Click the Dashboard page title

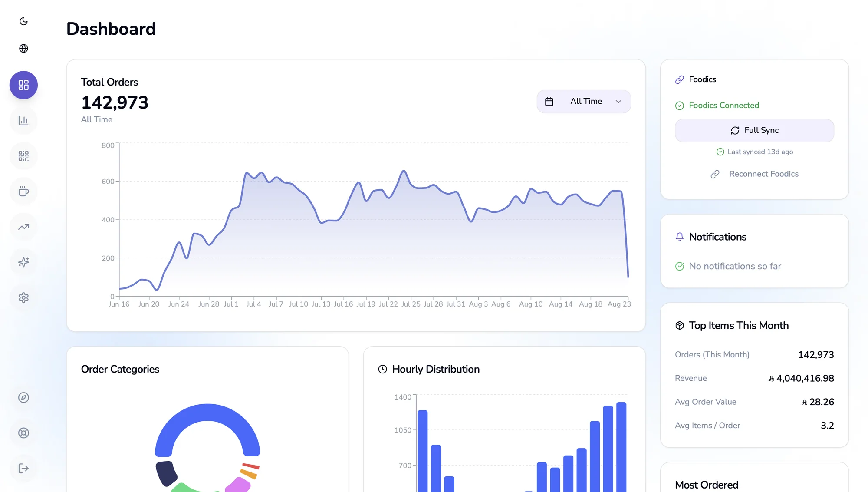tap(111, 29)
